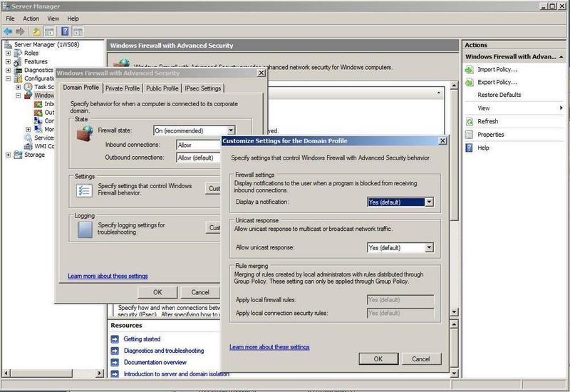570x392 pixels.
Task: Click the Getting started arrow icon
Action: click(x=115, y=339)
